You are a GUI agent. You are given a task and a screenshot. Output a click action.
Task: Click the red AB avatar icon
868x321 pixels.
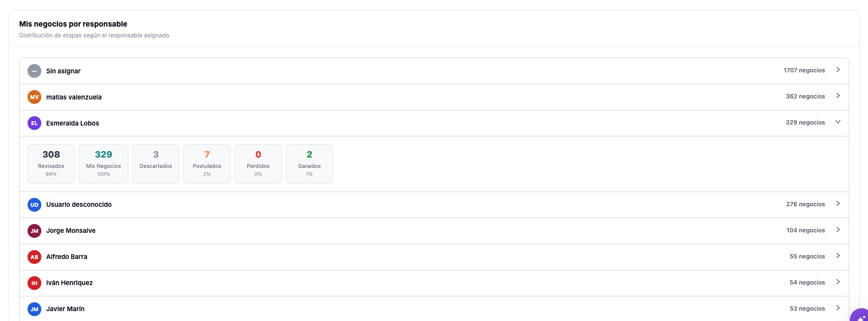pyautogui.click(x=34, y=257)
